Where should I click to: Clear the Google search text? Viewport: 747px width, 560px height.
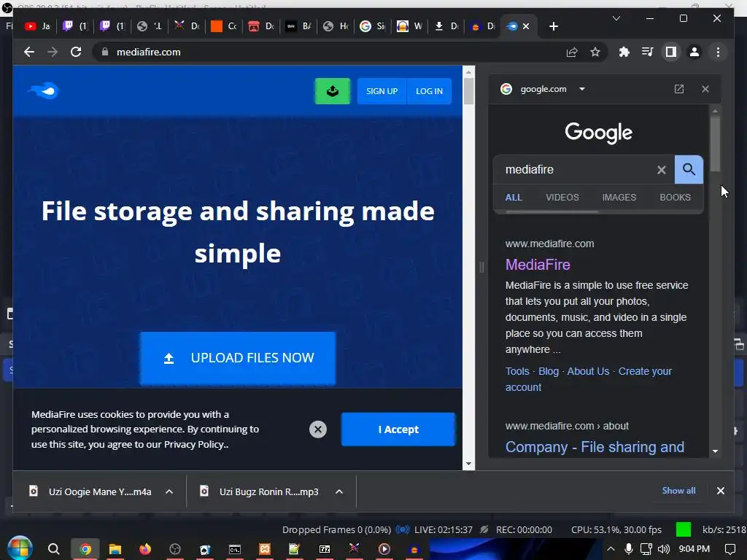661,169
